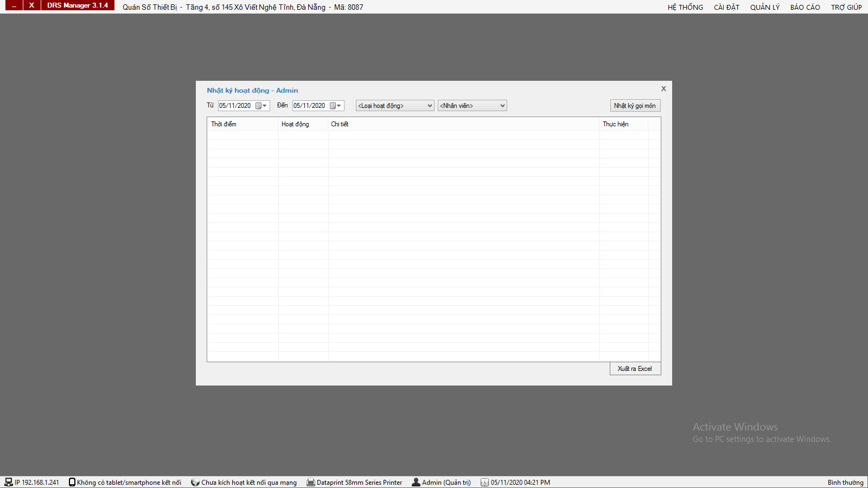Open the QUẢN LÝ menu
Image resolution: width=868 pixels, height=488 pixels.
pyautogui.click(x=765, y=7)
